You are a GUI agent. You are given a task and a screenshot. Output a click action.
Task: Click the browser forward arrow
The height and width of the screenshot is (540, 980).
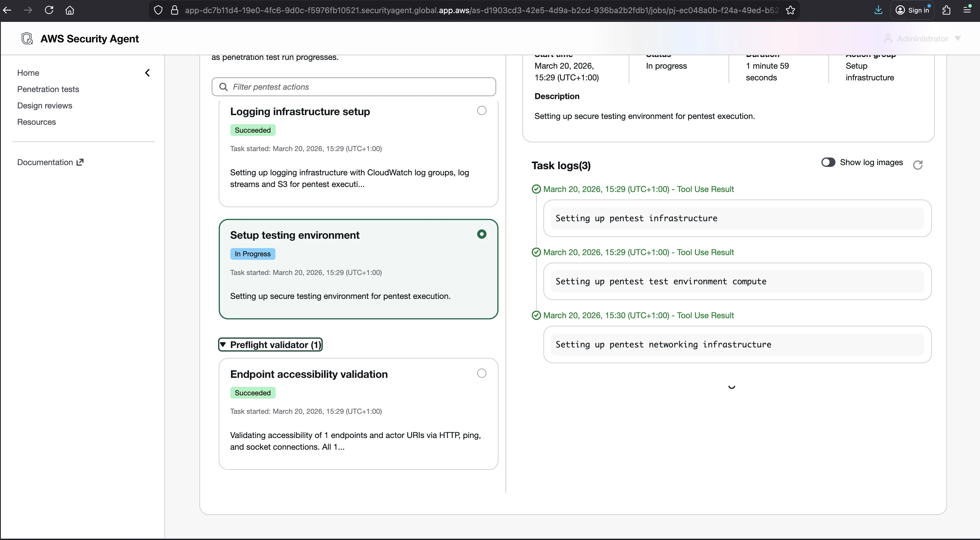28,10
